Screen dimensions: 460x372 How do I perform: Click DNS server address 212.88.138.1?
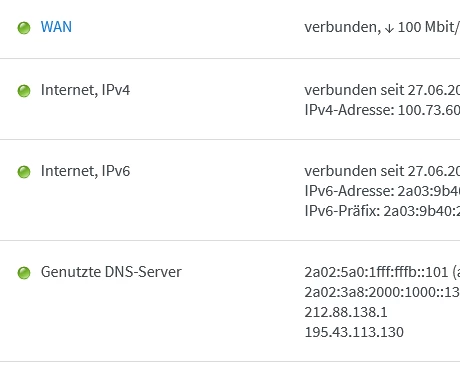(x=346, y=312)
